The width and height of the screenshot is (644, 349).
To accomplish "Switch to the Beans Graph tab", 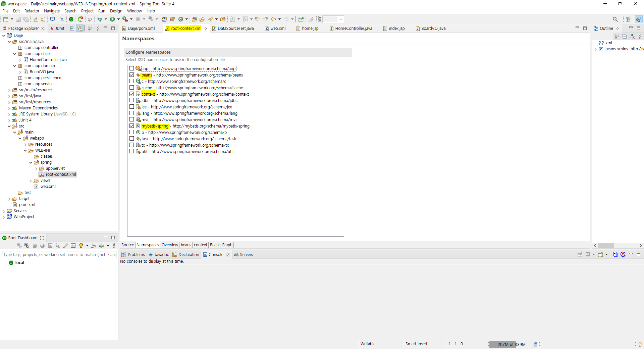I will [x=221, y=245].
